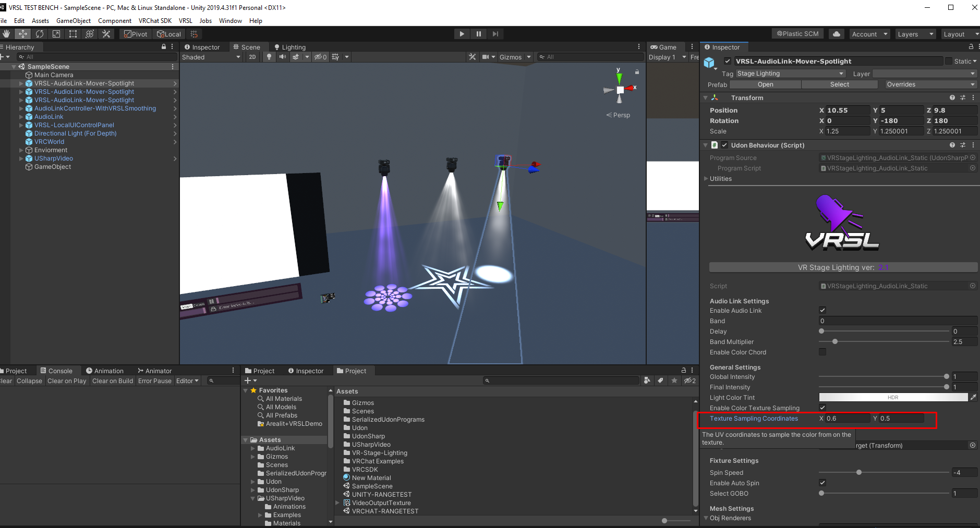
Task: Toggle Enable Audio Link checkbox
Action: pyautogui.click(x=822, y=310)
